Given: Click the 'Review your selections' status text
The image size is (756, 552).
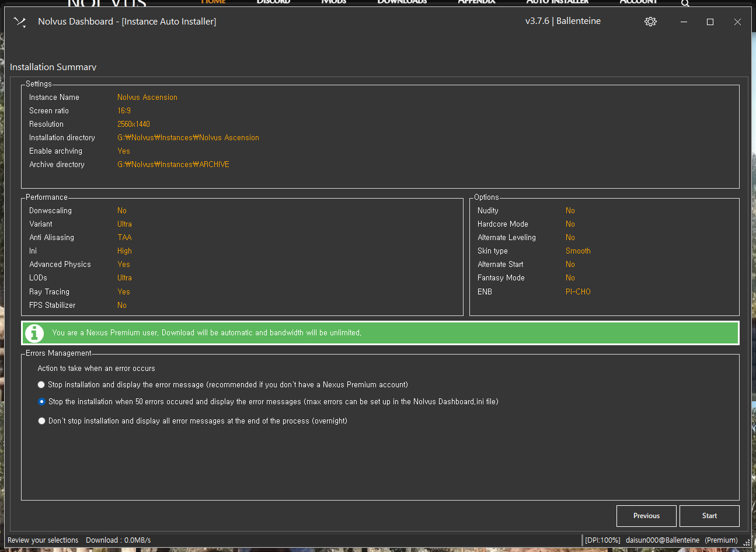Looking at the screenshot, I should (43, 540).
